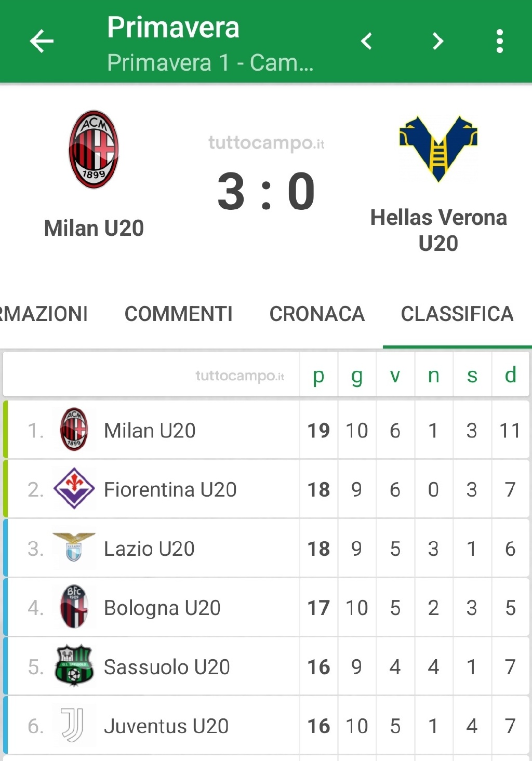Tap the large Hellas Verona crest
The height and width of the screenshot is (761, 532).
pos(438,149)
